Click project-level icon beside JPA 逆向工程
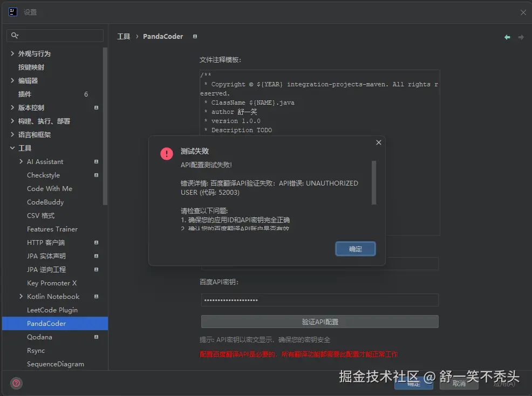This screenshot has width=532, height=396. [97, 269]
